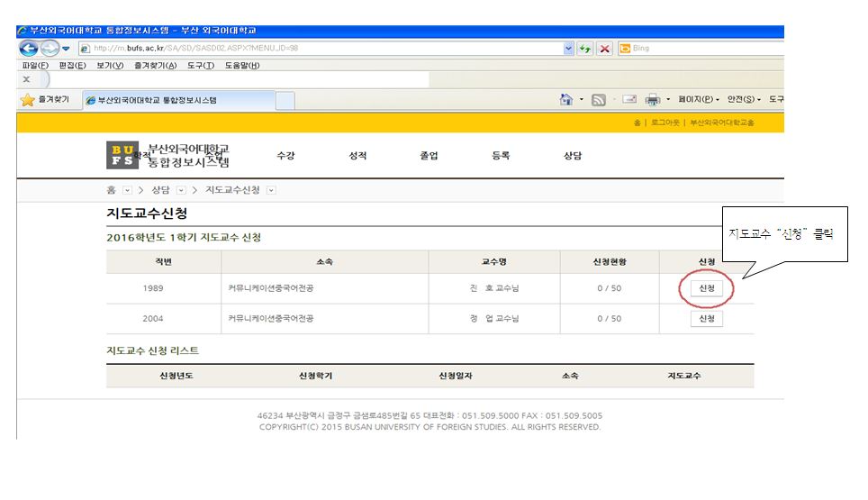Click the browser forward arrow button

point(48,48)
